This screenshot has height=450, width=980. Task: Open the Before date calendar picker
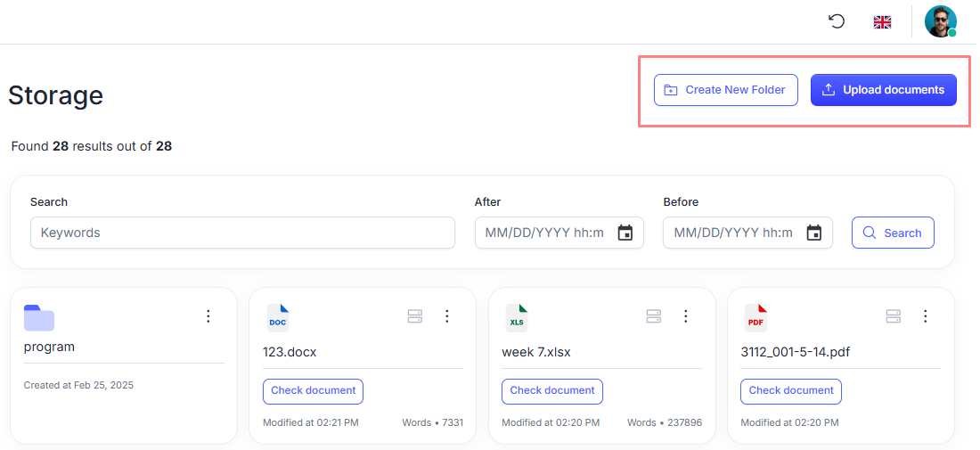814,233
